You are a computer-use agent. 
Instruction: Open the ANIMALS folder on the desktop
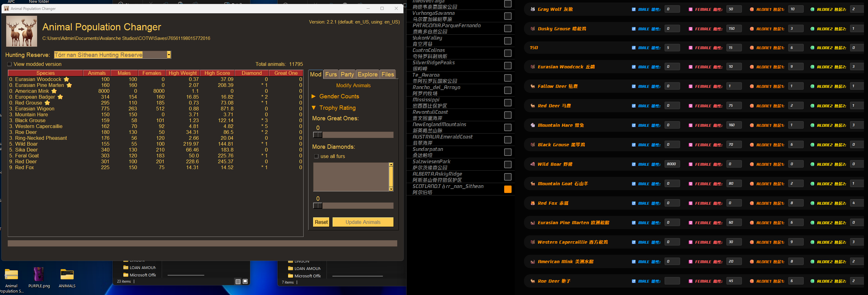67,278
